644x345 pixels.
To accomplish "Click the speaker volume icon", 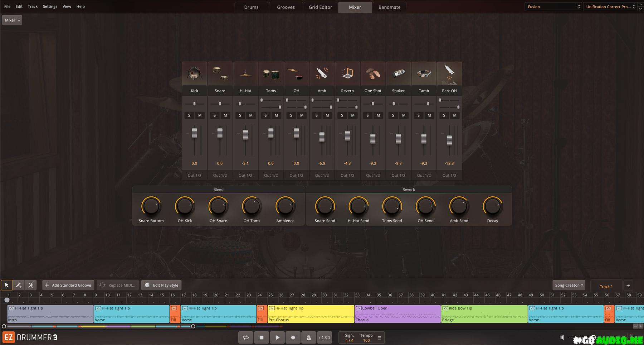I will [562, 337].
